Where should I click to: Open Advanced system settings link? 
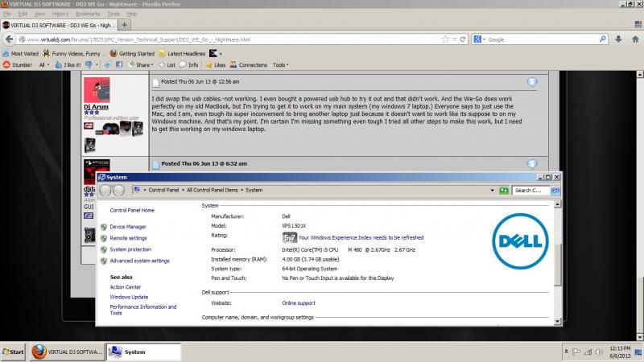[x=139, y=261]
